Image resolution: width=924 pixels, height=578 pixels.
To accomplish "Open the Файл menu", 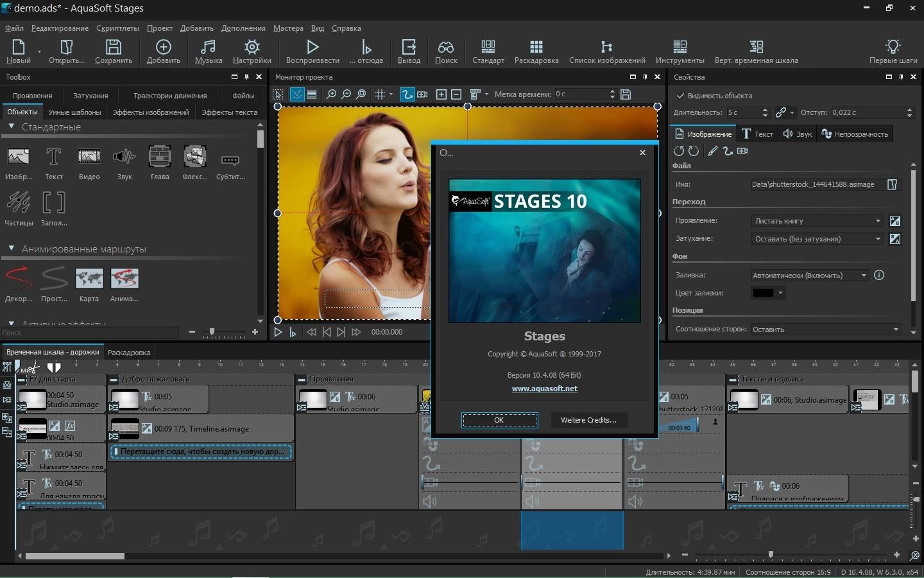I will tap(14, 28).
